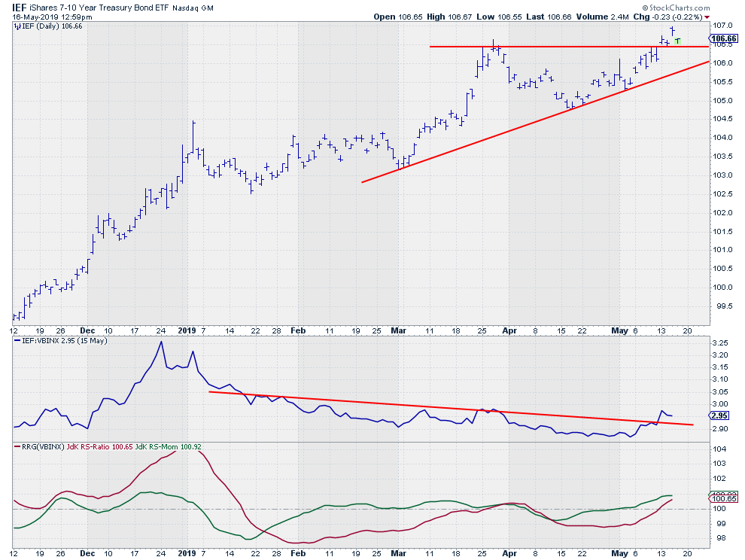Click the "Low 106.55" quote value
The height and width of the screenshot is (560, 745).
pyautogui.click(x=499, y=17)
